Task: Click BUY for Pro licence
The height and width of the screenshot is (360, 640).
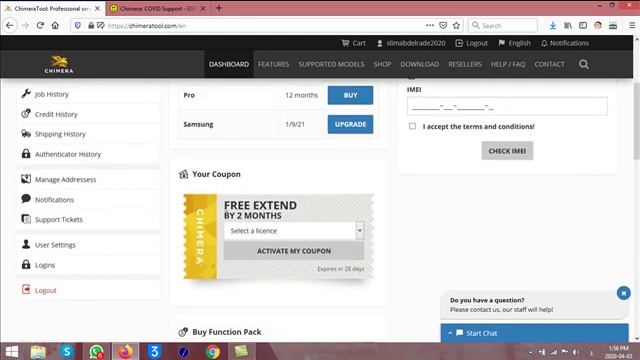Action: coord(350,95)
